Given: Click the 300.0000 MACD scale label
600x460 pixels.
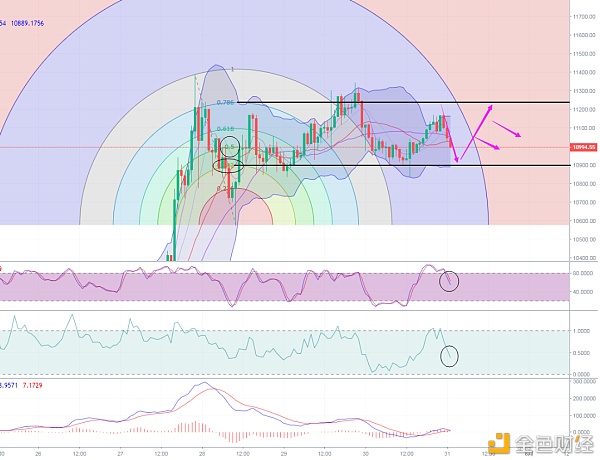Looking at the screenshot, I should [583, 382].
